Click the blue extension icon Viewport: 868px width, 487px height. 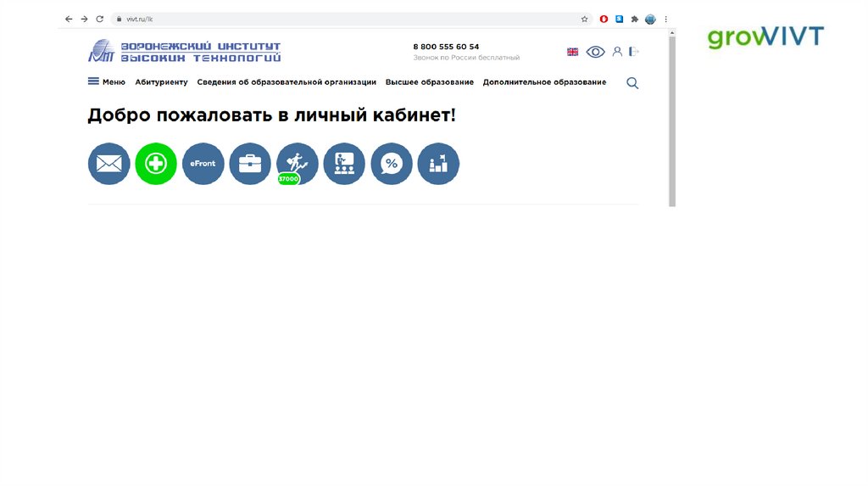point(620,19)
